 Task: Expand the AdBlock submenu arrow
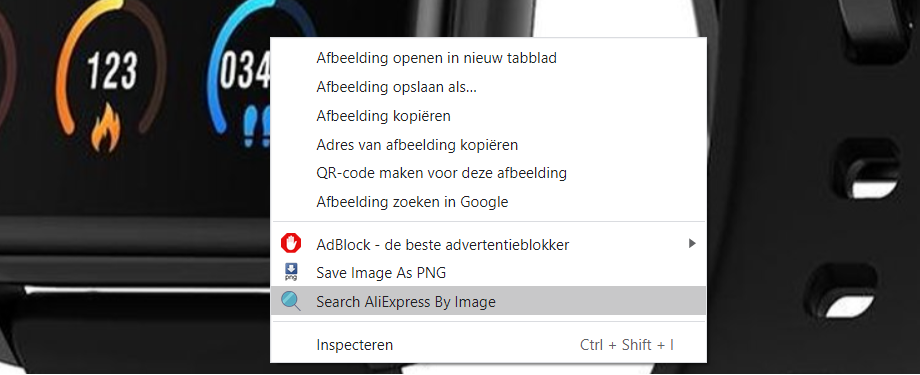click(692, 243)
